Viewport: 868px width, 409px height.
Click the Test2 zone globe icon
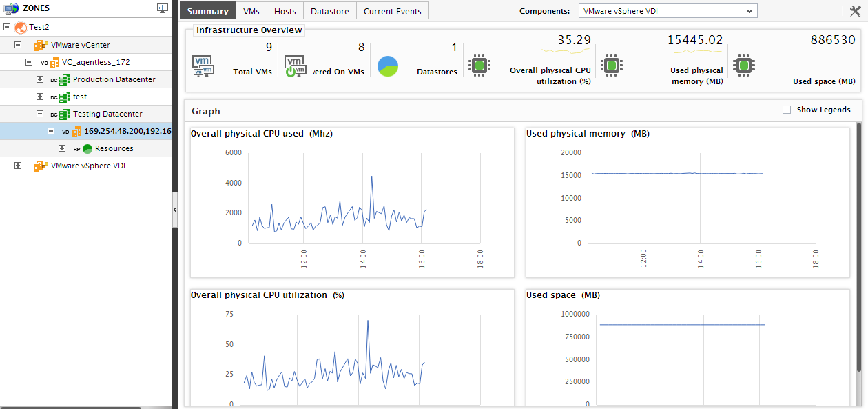pos(20,27)
